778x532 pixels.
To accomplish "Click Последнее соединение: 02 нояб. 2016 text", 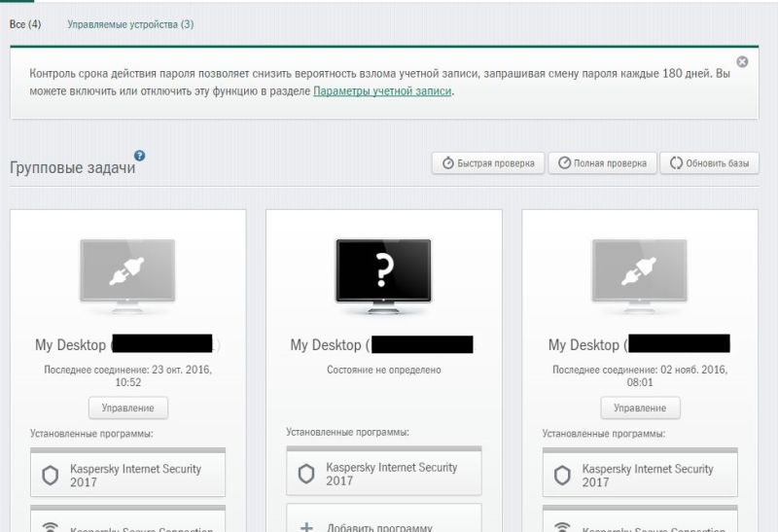I will click(640, 375).
